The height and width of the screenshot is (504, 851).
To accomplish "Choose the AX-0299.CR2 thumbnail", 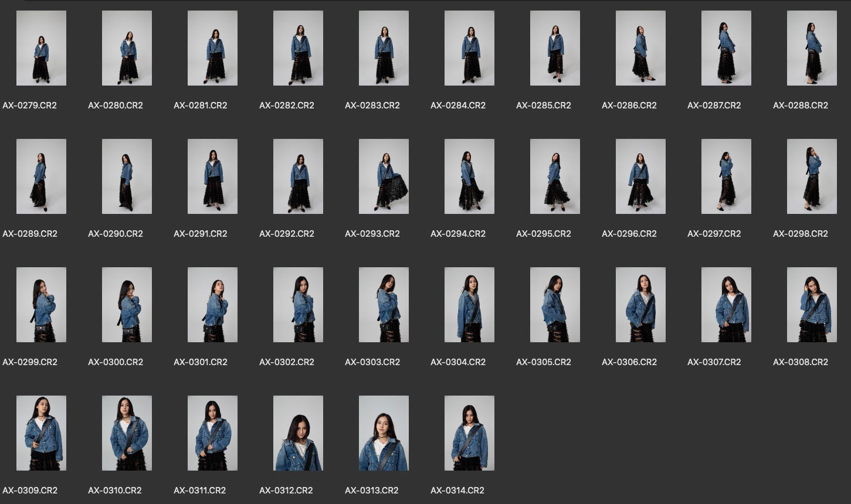I will click(x=41, y=305).
